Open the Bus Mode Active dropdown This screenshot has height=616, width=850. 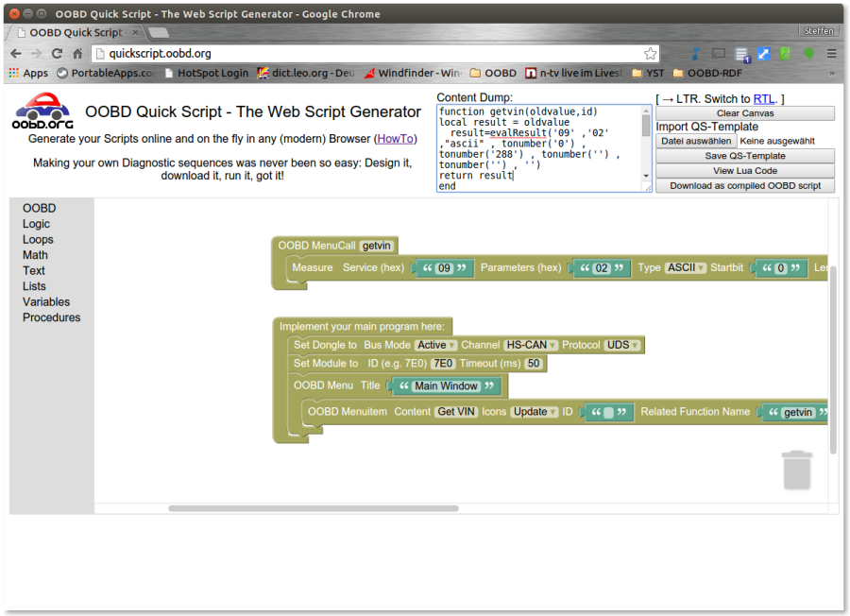[x=436, y=345]
